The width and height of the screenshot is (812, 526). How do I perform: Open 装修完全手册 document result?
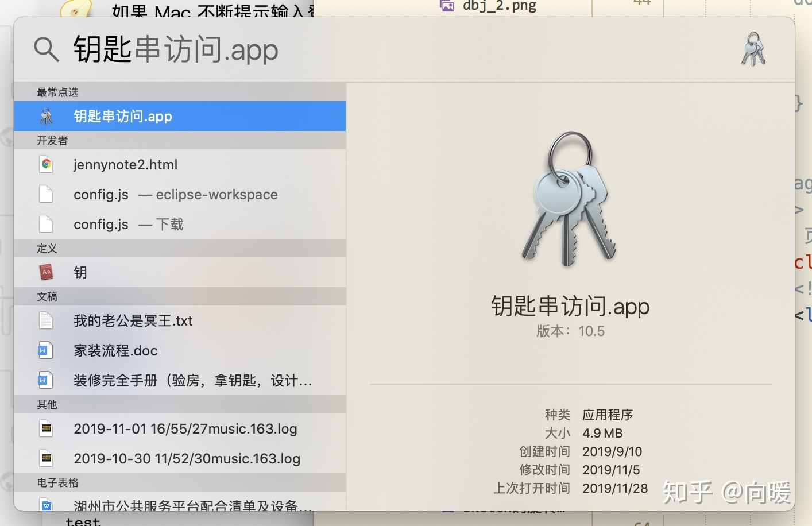tap(180, 381)
